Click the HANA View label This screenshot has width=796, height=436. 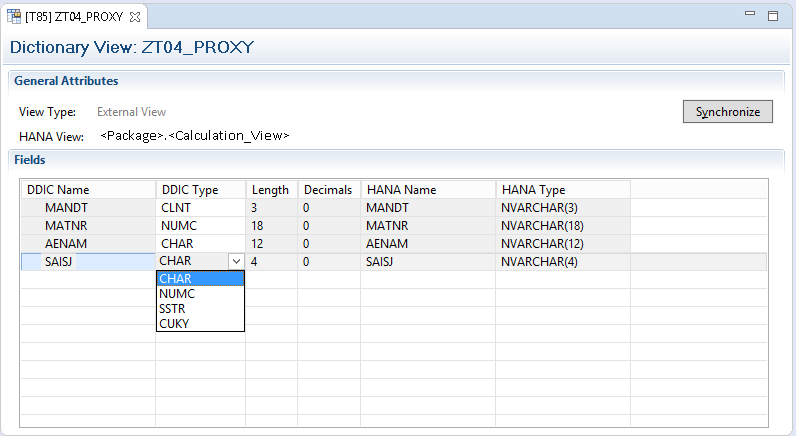click(51, 137)
